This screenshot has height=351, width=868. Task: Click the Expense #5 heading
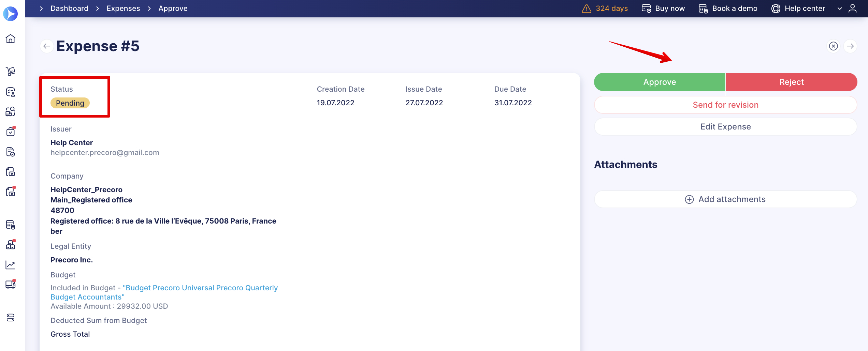pyautogui.click(x=98, y=46)
